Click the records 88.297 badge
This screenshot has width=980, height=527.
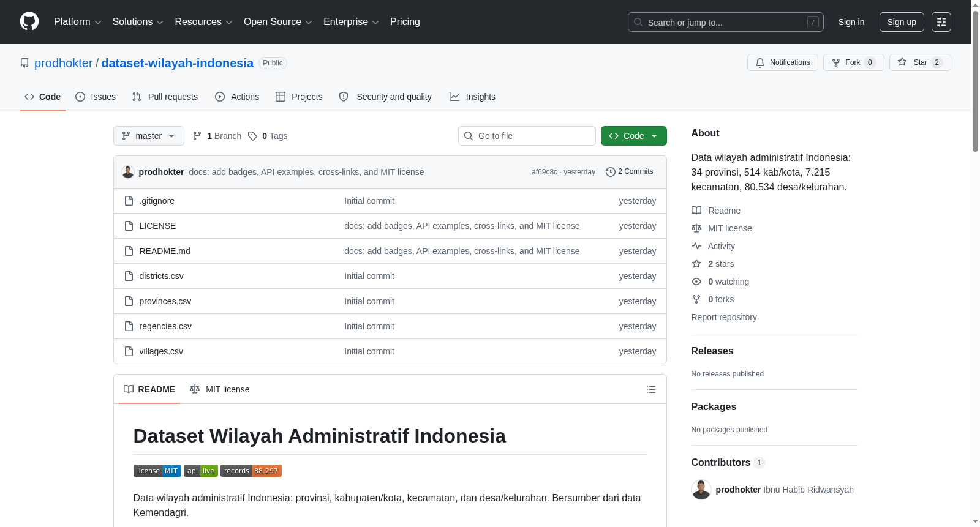[251, 471]
